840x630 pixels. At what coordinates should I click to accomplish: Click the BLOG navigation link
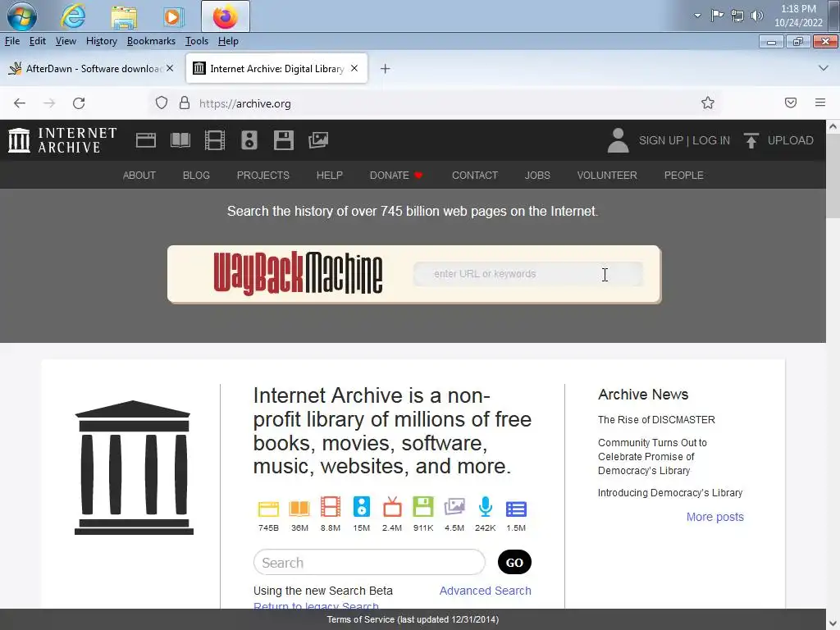click(196, 176)
